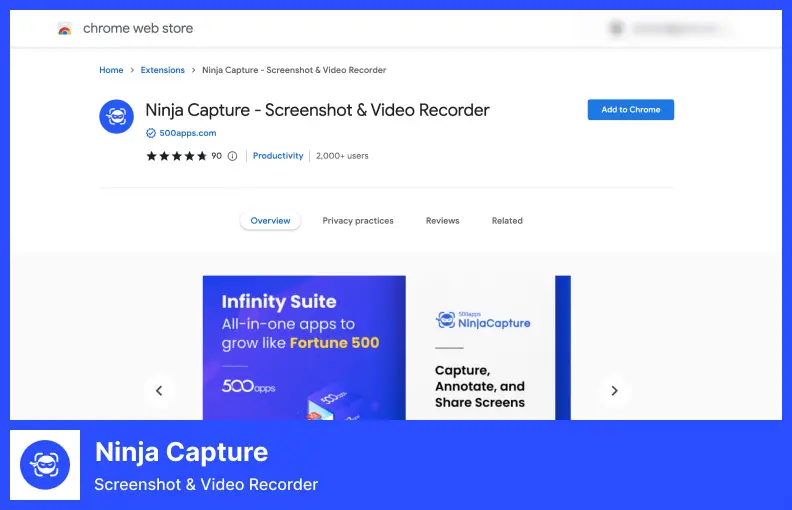Screen dimensions: 792x510
Task: Visit the 500apps.com publisher link
Action: [188, 133]
